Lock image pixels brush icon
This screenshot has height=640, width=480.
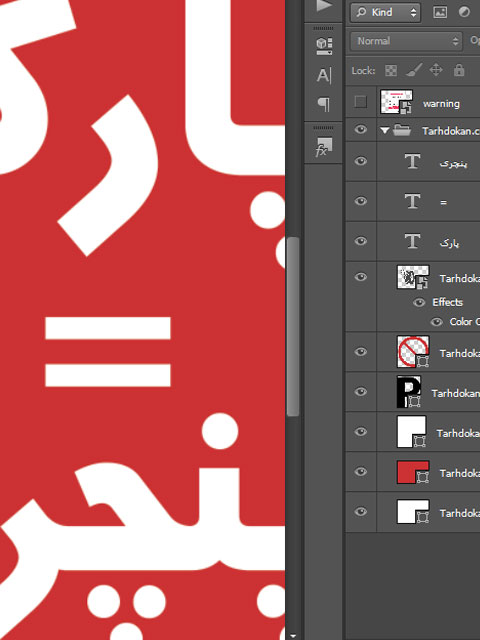point(413,70)
